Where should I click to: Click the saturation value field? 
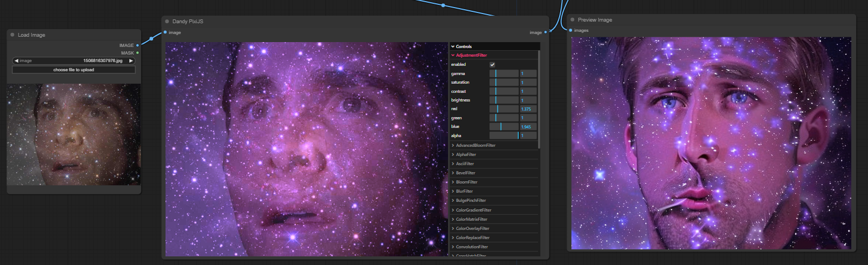point(528,83)
